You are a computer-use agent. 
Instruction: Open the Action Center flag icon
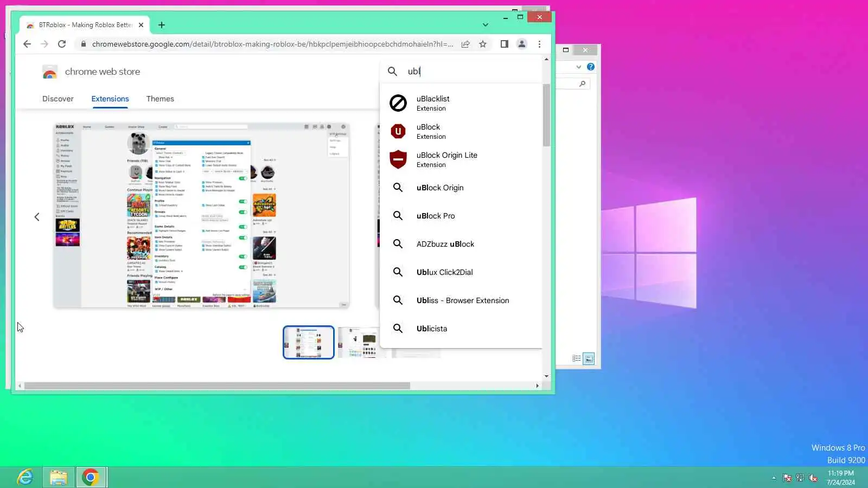[x=787, y=478]
